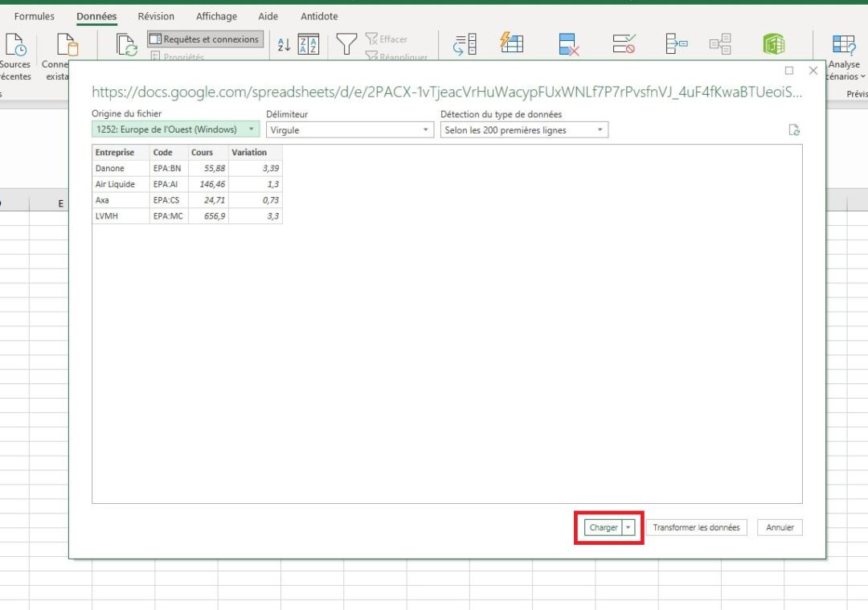Image resolution: width=868 pixels, height=610 pixels.
Task: Switch to the Révision tab
Action: 155,15
